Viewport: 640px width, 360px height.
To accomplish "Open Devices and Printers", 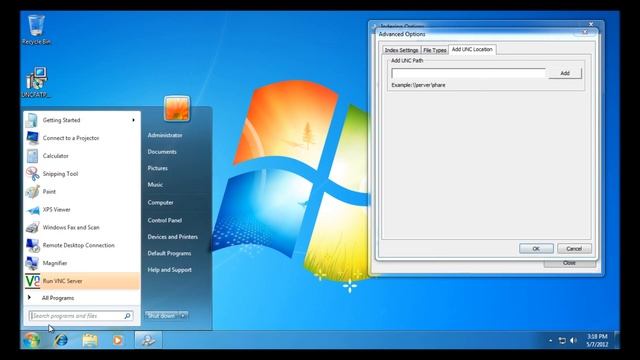I will pos(173,237).
